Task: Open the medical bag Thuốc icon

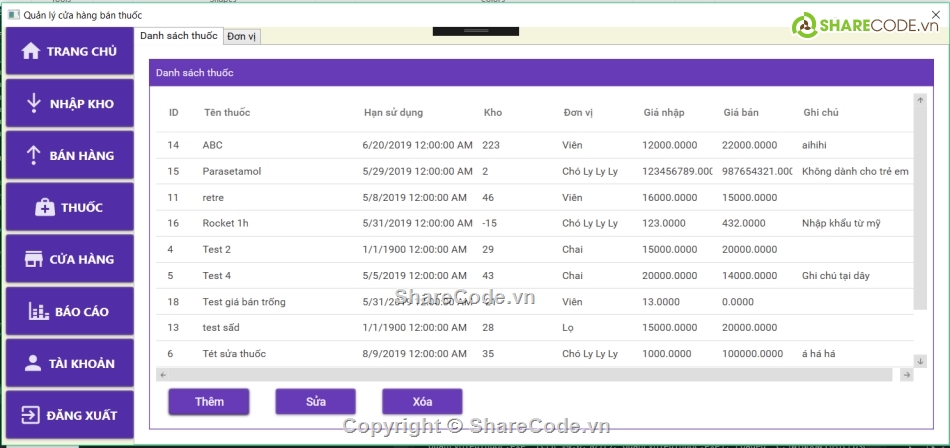Action: tap(45, 207)
